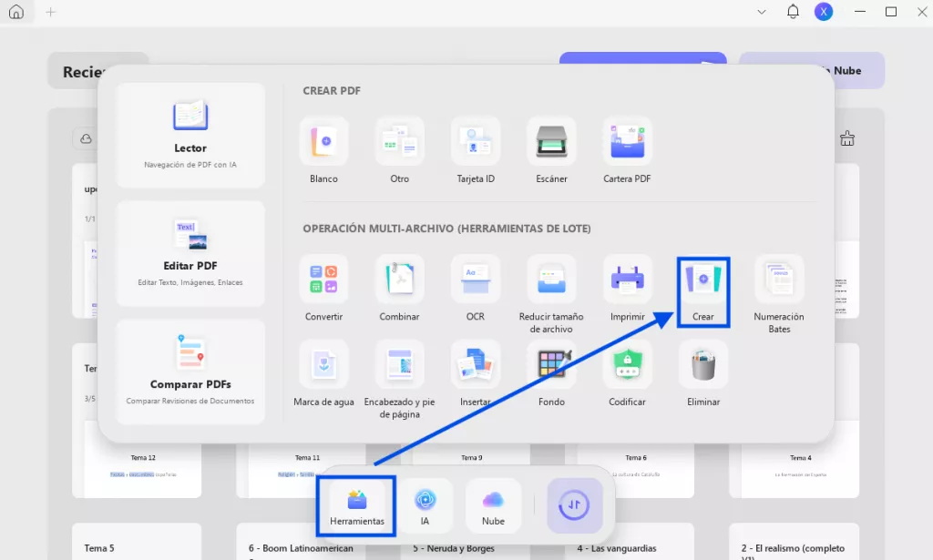Screen dimensions: 933x560
Task: Expand the title bar dropdown chevron
Action: click(x=762, y=12)
